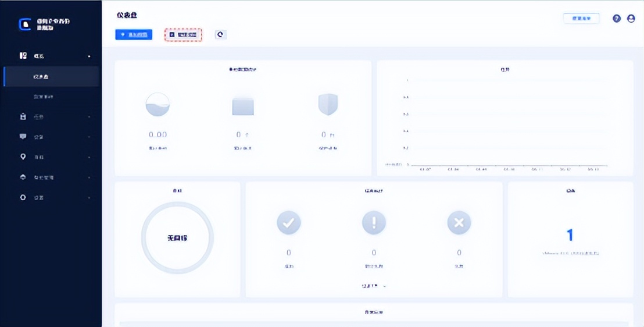Open the sidebar section with monitor icon
The width and height of the screenshot is (644, 327).
tap(51, 137)
